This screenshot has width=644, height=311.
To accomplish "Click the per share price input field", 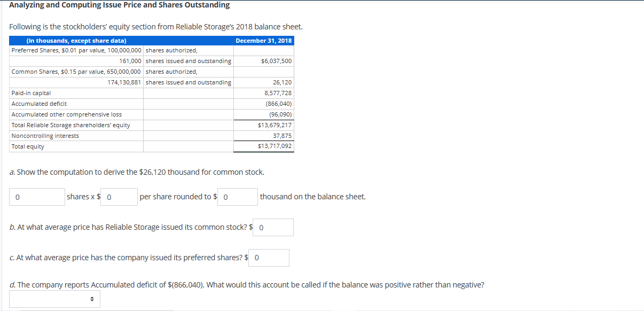I will (x=119, y=196).
